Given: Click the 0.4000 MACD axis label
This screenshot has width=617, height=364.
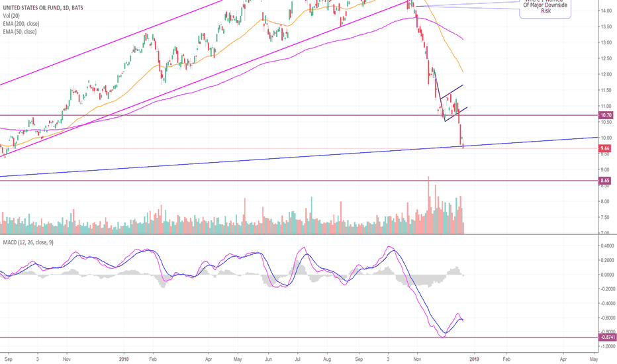Looking at the screenshot, I should (607, 246).
